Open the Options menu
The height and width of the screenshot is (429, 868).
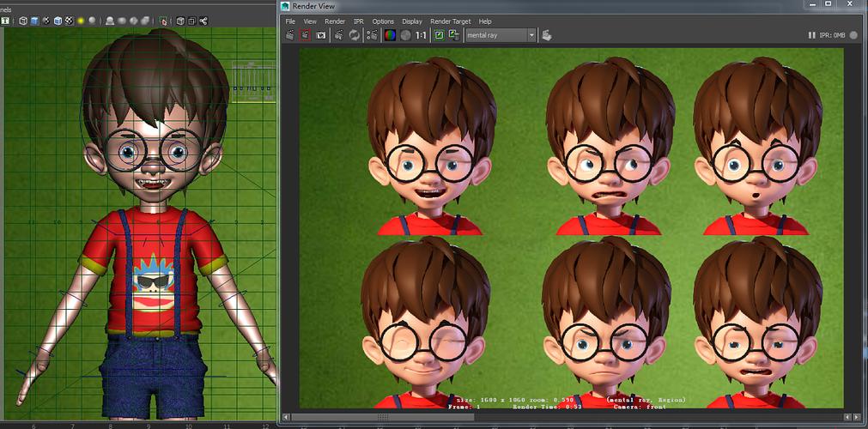383,21
